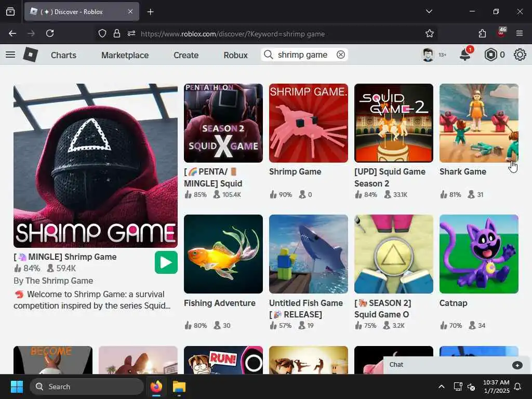This screenshot has height=399, width=532.
Task: Click the search magnifier icon in Roblox
Action: coord(268,55)
